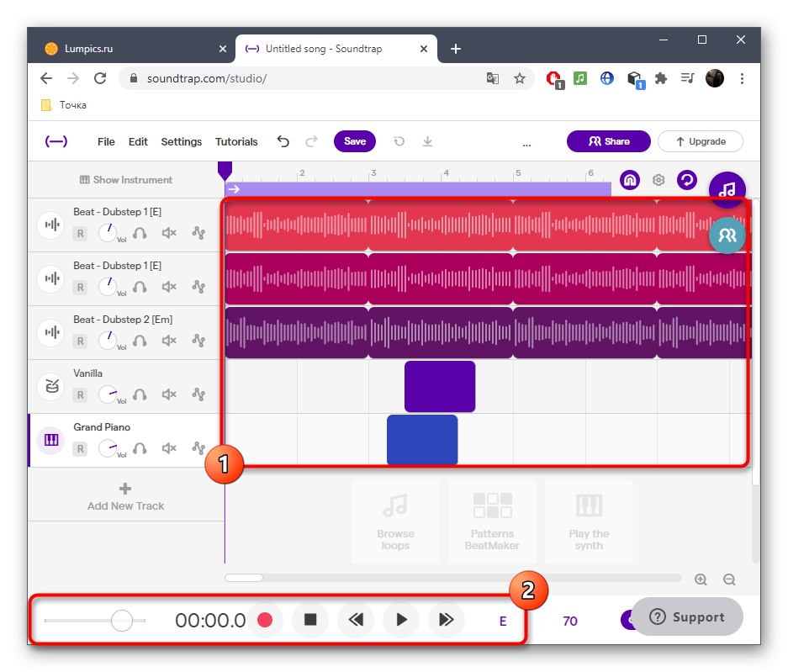Image resolution: width=788 pixels, height=672 pixels.
Task: Open the Tutorials menu
Action: click(x=236, y=142)
